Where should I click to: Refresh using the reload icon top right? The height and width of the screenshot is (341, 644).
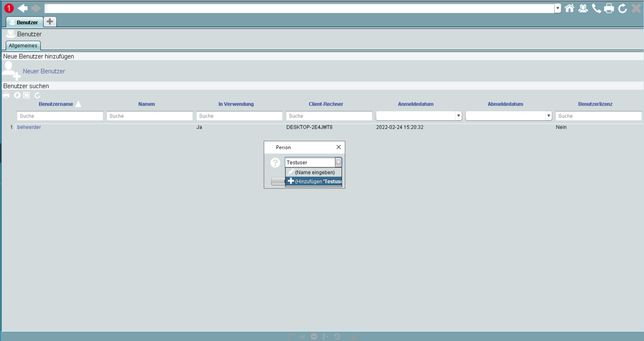[622, 8]
